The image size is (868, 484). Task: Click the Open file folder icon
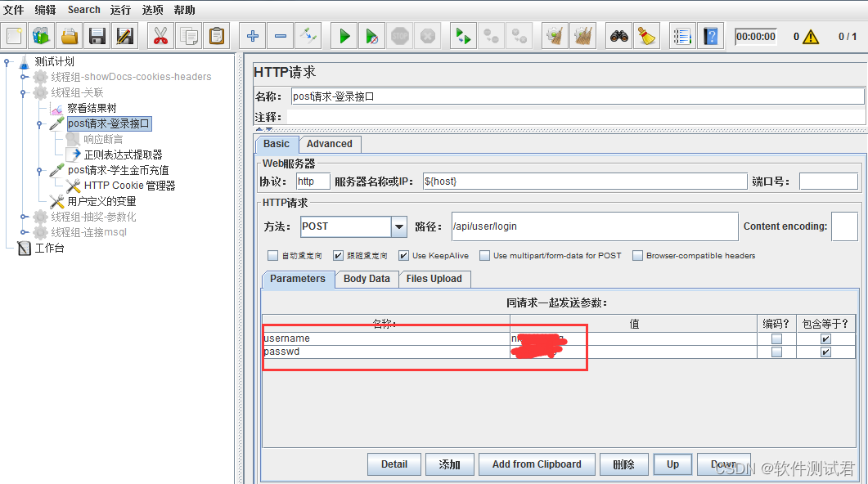pos(70,37)
